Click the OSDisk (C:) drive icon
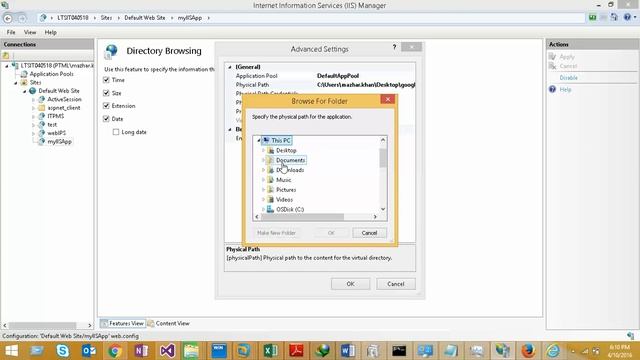 pyautogui.click(x=270, y=209)
